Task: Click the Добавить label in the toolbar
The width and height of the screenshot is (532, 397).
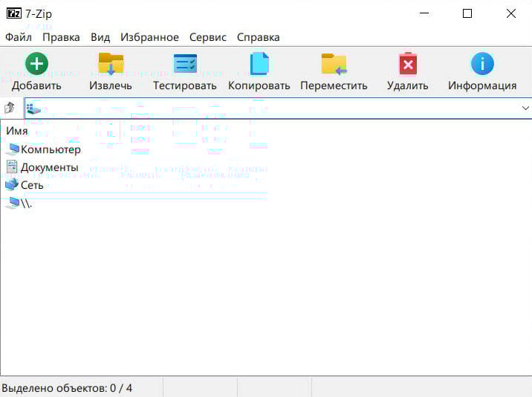Action: coord(36,85)
